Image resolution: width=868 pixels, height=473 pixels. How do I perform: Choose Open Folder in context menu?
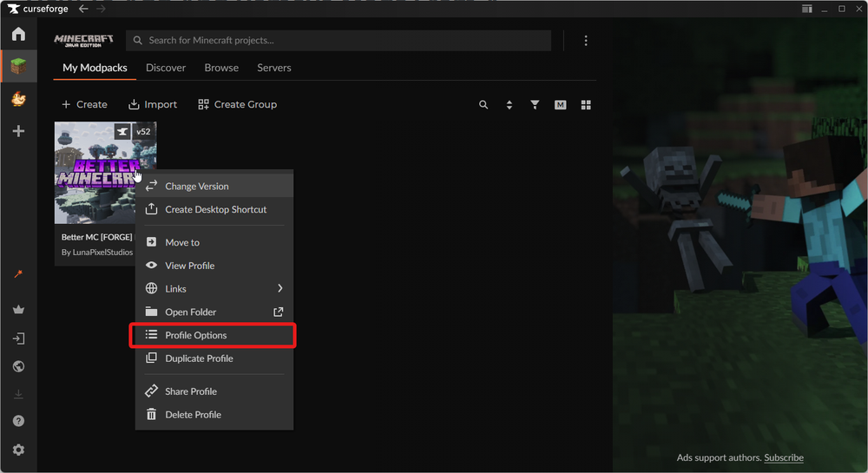click(214, 312)
